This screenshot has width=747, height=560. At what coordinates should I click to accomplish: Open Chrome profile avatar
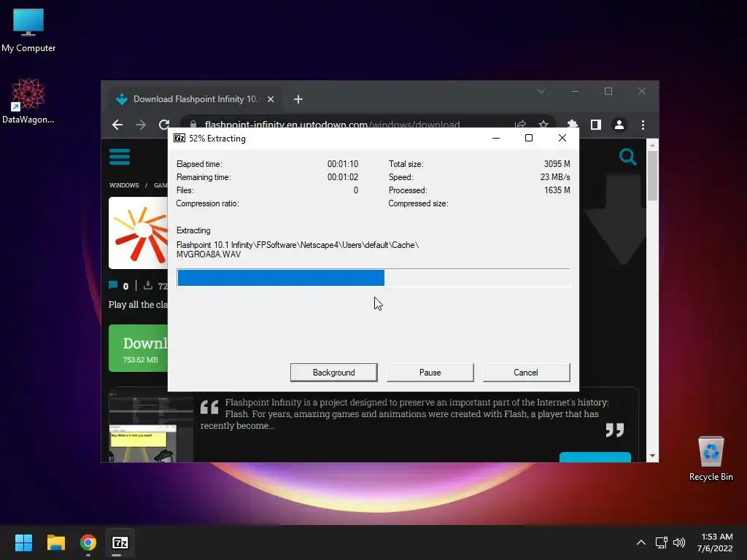pyautogui.click(x=619, y=125)
